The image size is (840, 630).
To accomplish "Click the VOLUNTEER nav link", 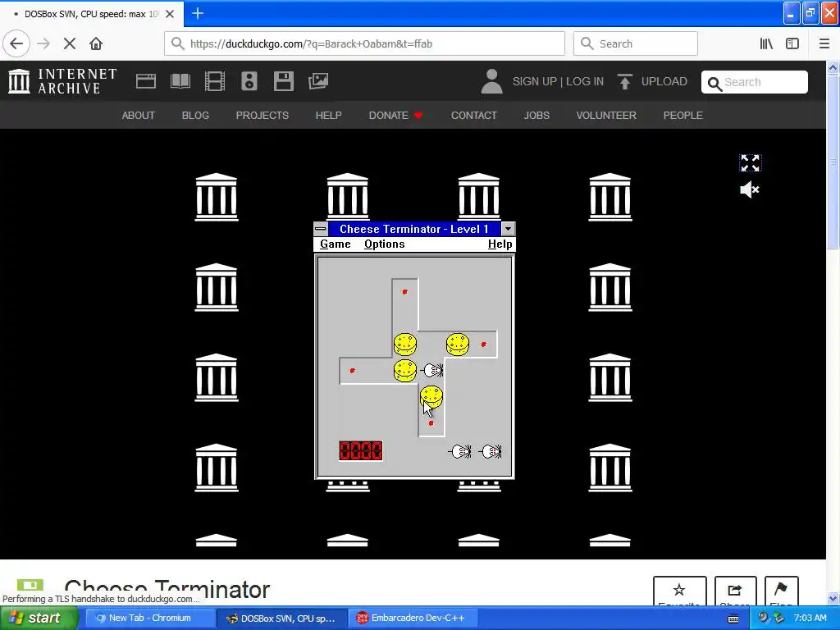I will click(606, 115).
